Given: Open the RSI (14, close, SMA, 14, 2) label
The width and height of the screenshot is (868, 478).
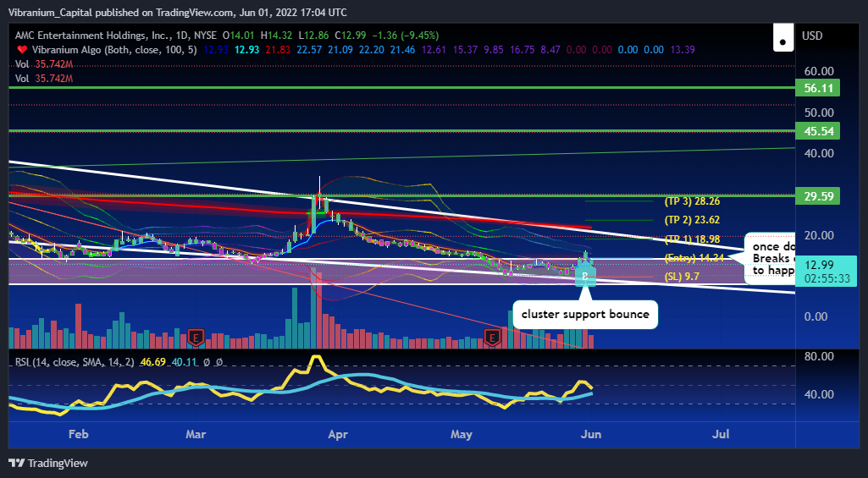Looking at the screenshot, I should click(75, 362).
